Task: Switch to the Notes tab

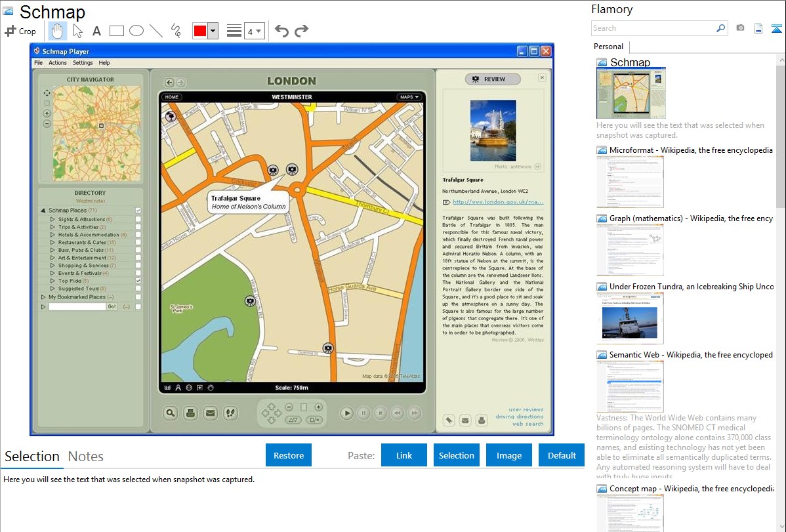Action: pos(86,457)
